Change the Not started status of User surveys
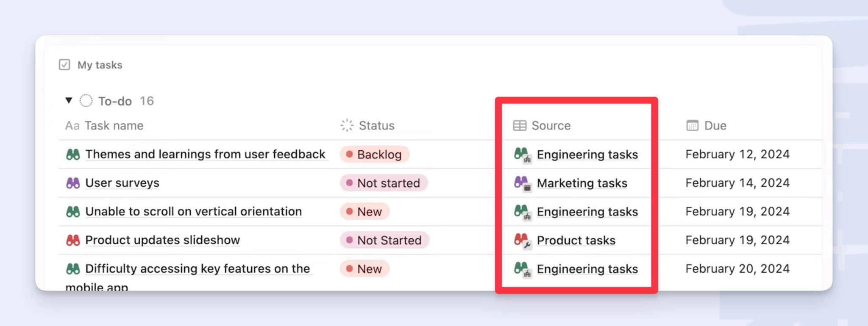Screen dimensions: 868x326 (x=384, y=183)
